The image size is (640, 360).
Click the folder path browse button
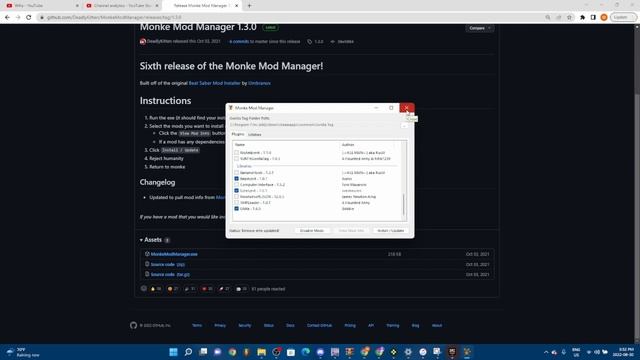tap(404, 125)
